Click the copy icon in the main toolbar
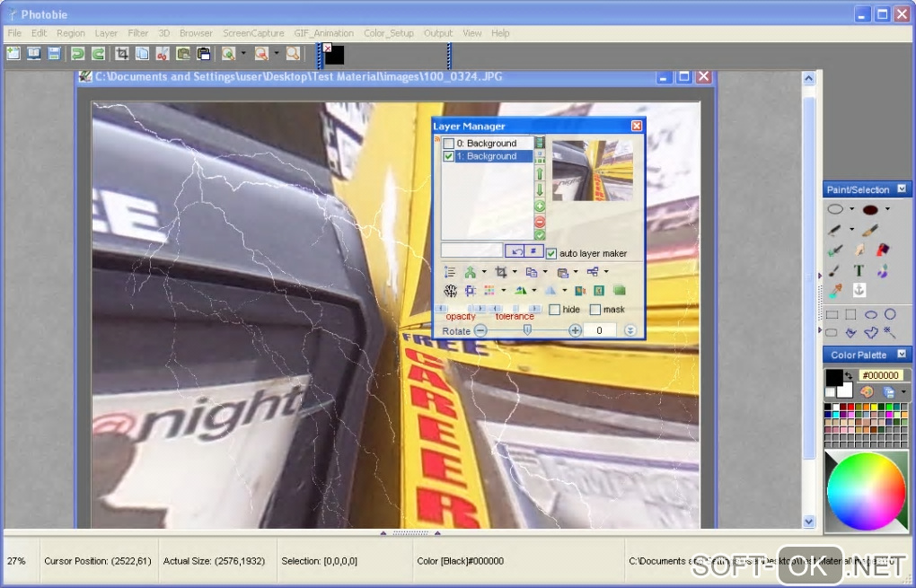 point(142,54)
